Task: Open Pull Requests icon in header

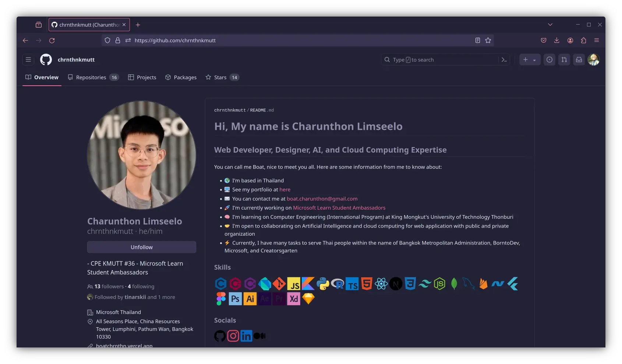Action: [x=564, y=60]
